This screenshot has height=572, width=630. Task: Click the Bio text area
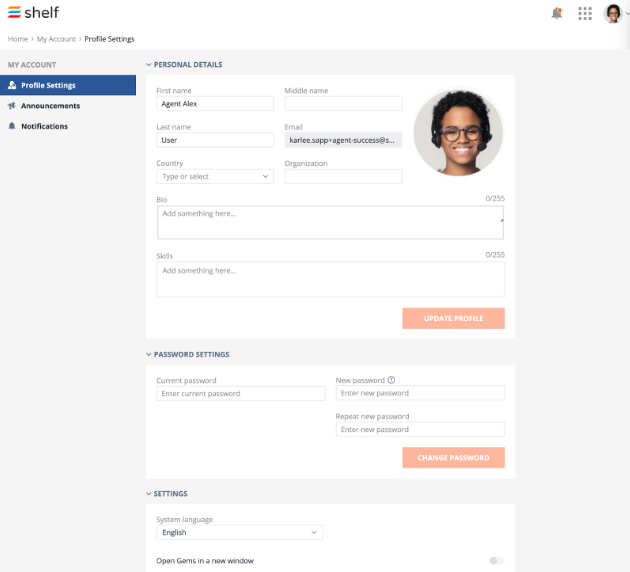point(330,223)
